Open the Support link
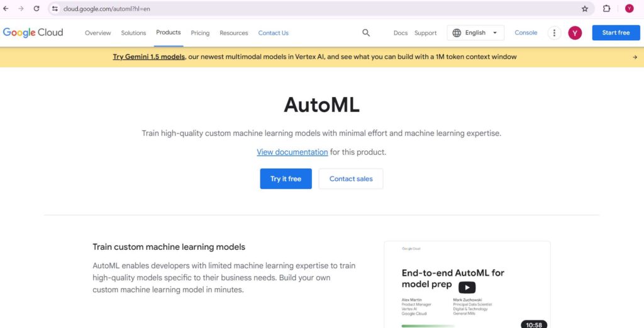 (x=426, y=33)
